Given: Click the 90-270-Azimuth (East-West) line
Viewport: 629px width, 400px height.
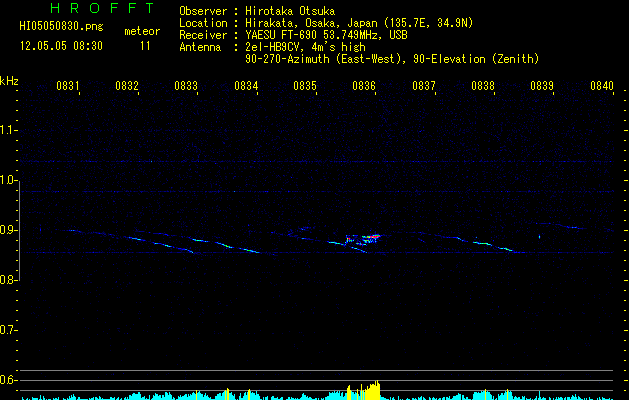Looking at the screenshot, I should tap(392, 59).
